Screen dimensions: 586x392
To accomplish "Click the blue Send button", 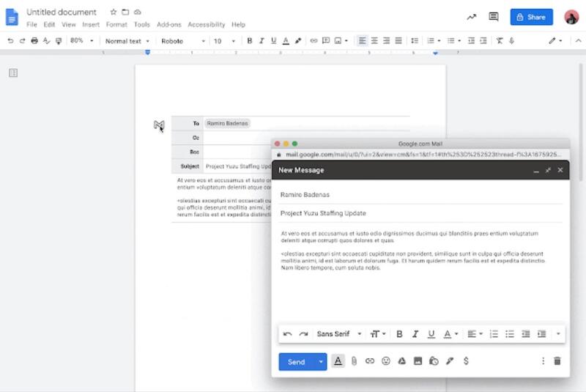I will 296,361.
